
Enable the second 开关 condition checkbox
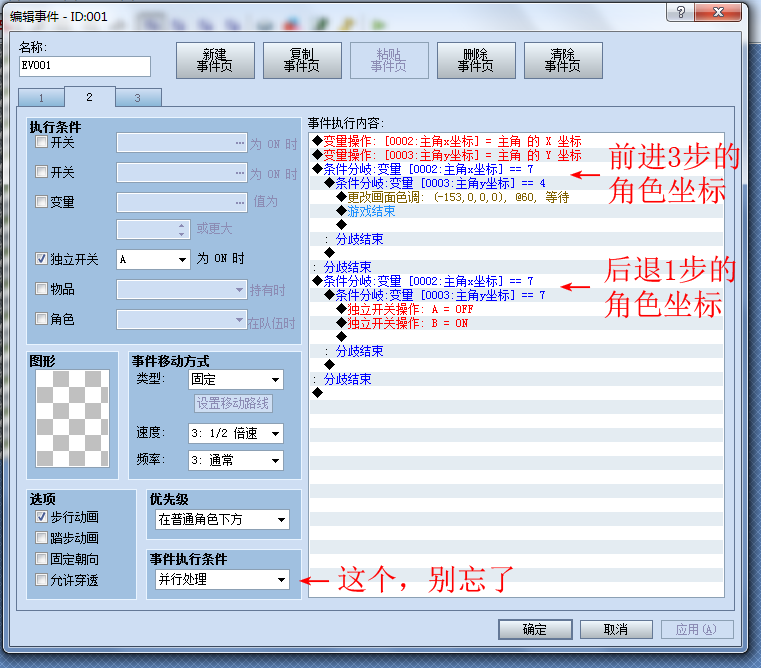[x=42, y=172]
